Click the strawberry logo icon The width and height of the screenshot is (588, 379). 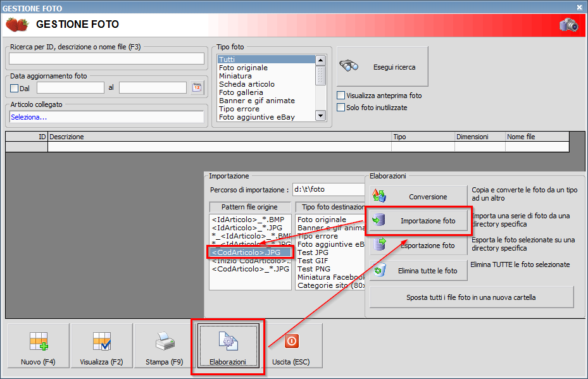click(17, 25)
